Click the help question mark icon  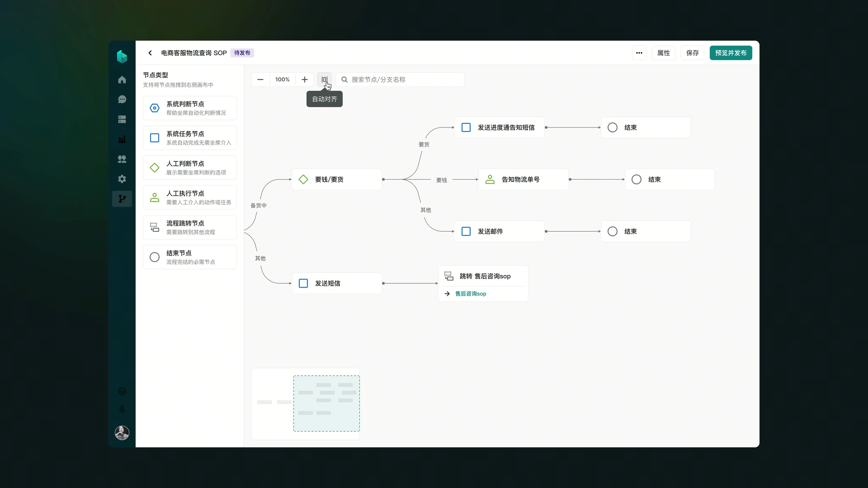(122, 391)
